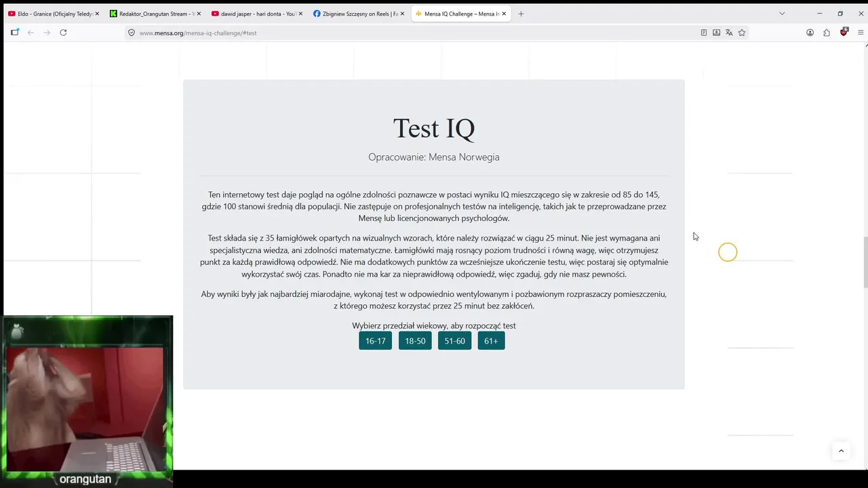
Task: Click the uBlock Origin shield icon
Action: click(x=844, y=32)
